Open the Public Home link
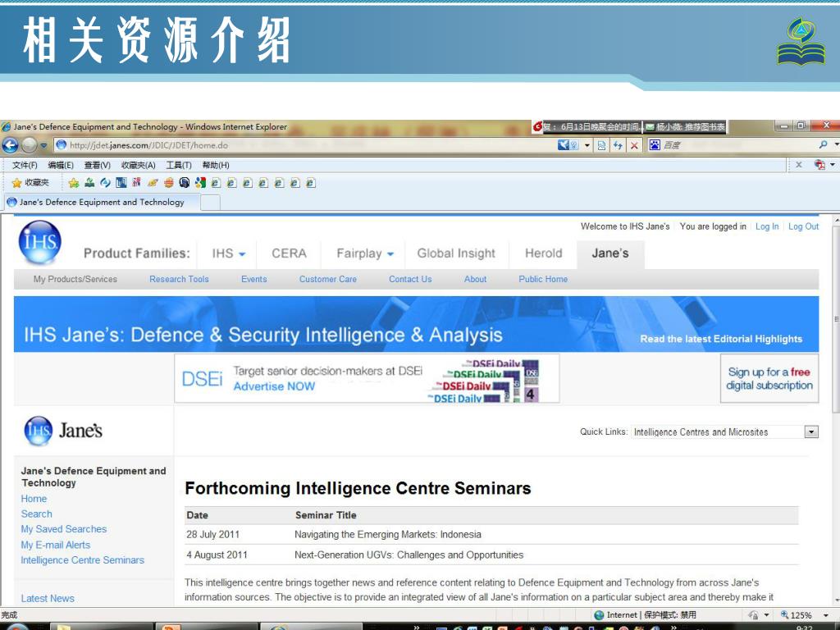 pyautogui.click(x=543, y=279)
